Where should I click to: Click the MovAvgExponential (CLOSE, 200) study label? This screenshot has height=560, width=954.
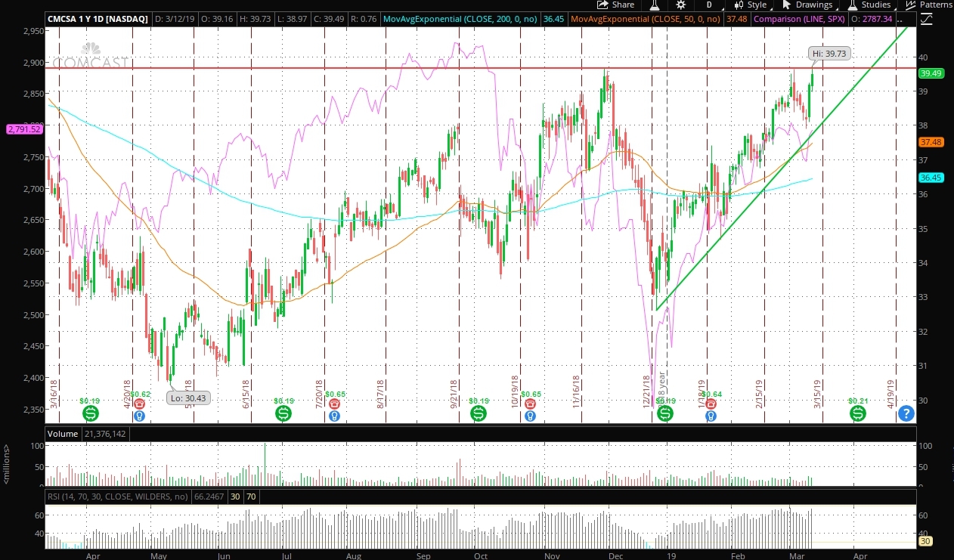[x=461, y=18]
